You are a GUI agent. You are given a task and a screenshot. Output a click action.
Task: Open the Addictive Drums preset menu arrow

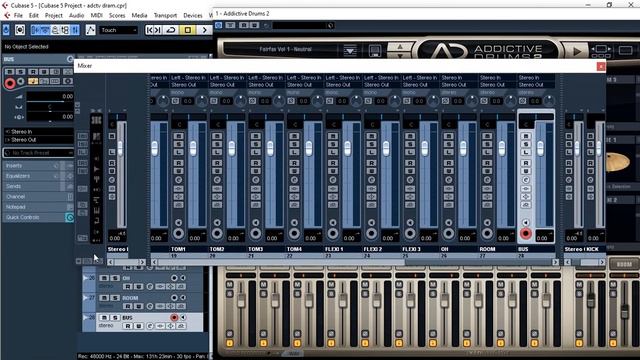point(350,51)
